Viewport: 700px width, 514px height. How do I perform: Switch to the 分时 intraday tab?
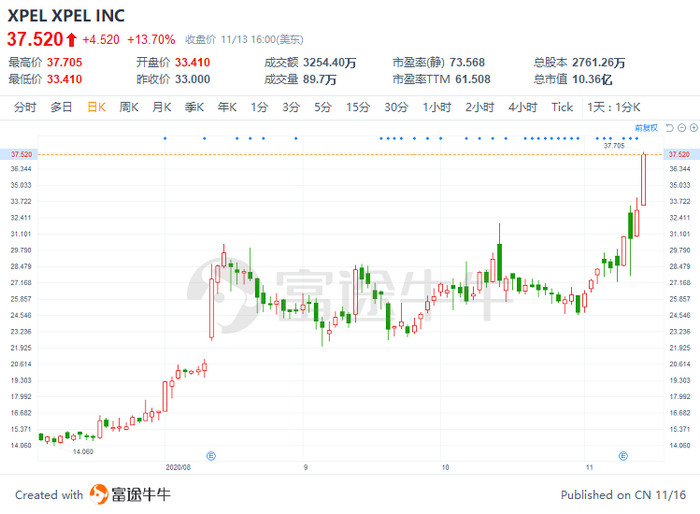(x=25, y=107)
